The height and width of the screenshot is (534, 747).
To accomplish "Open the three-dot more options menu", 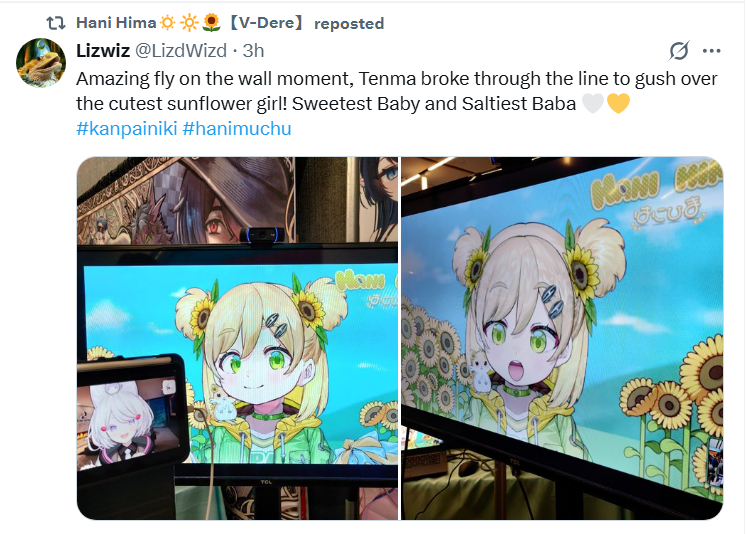I will [711, 50].
